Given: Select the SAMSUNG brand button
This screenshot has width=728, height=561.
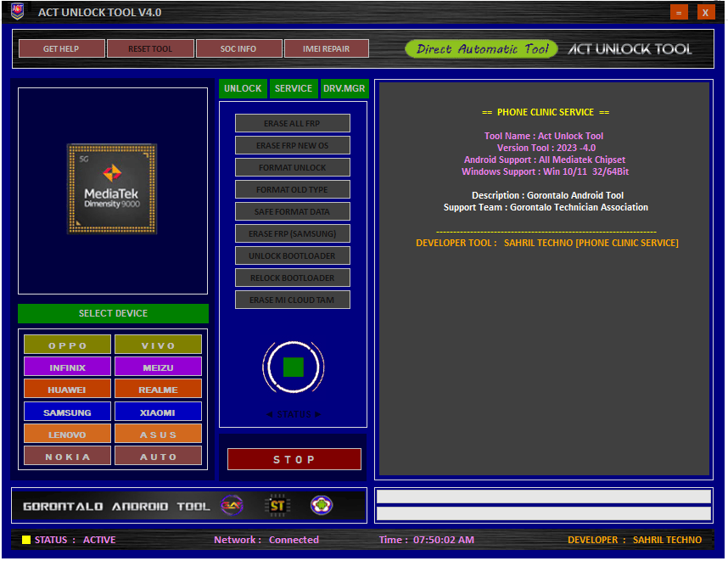Looking at the screenshot, I should click(x=67, y=411).
